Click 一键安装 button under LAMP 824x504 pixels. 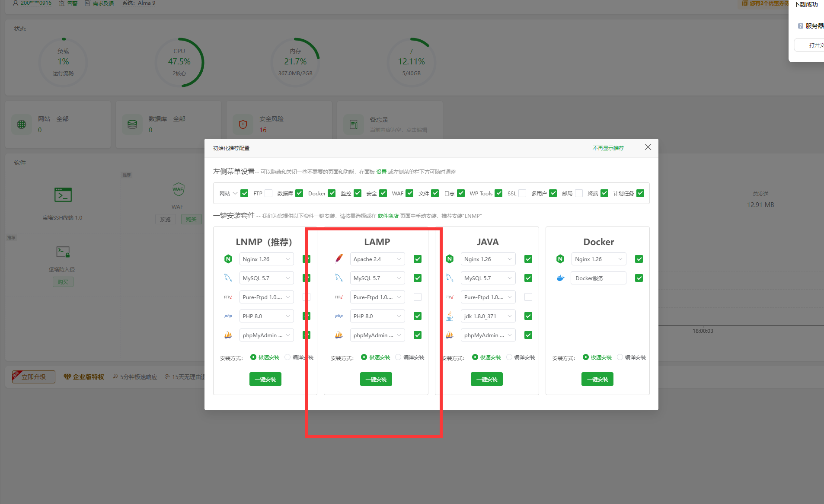(x=376, y=379)
